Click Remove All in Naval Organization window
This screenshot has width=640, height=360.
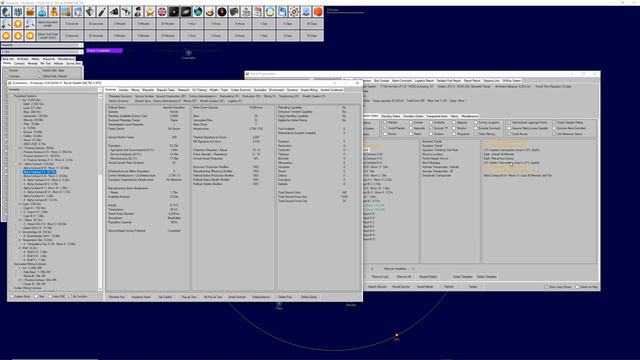[x=404, y=277]
